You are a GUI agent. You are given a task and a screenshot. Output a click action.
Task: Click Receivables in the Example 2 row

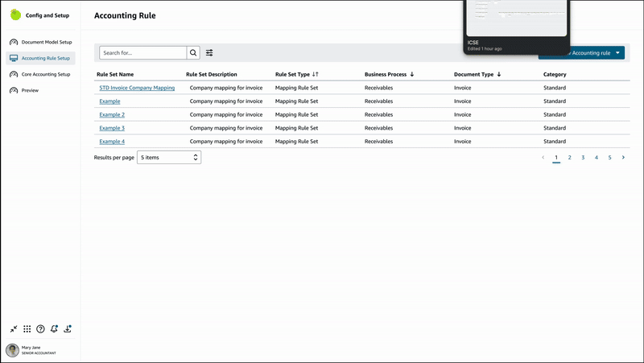click(x=378, y=114)
